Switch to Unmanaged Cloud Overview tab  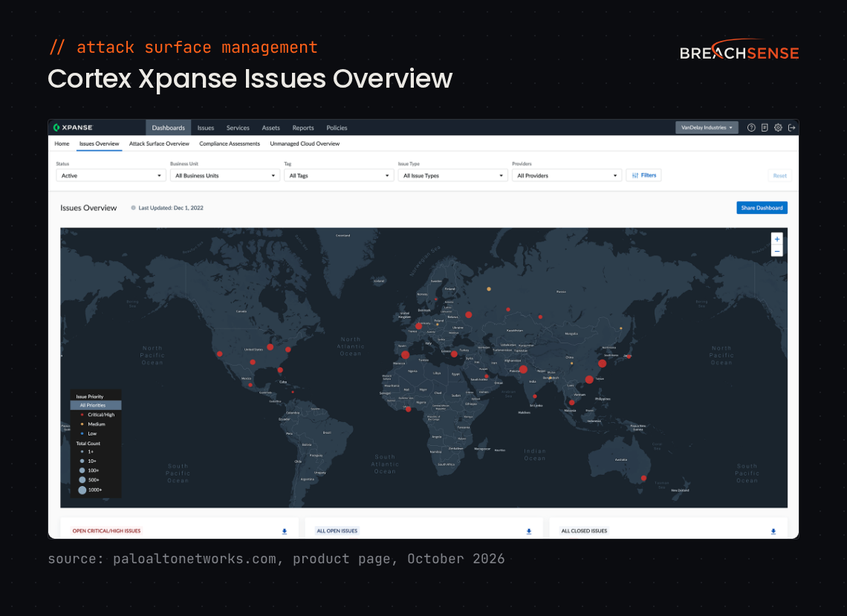point(305,143)
